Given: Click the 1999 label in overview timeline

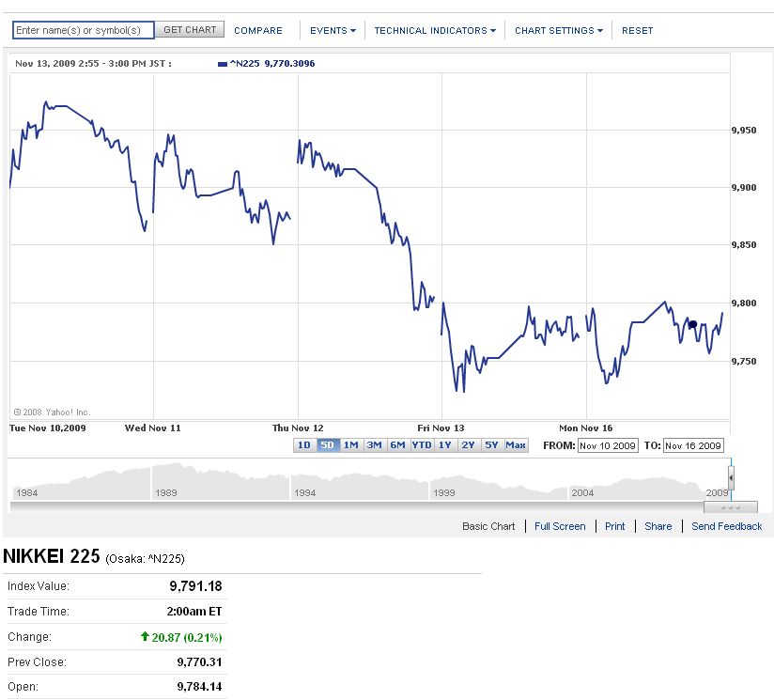Looking at the screenshot, I should 443,492.
